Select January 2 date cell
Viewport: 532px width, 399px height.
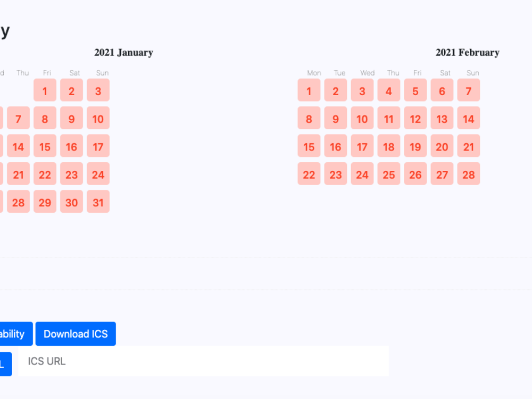click(72, 90)
